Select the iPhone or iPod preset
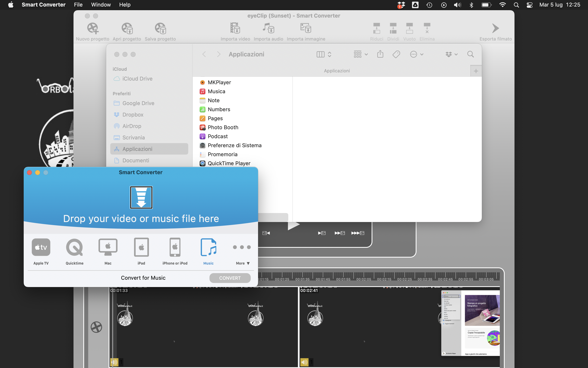 175,247
